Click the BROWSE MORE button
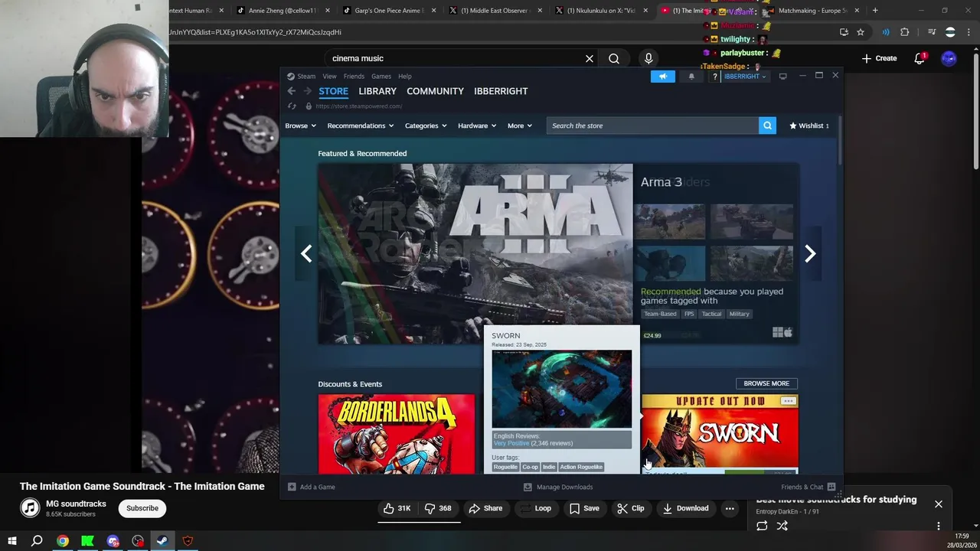 (x=766, y=383)
